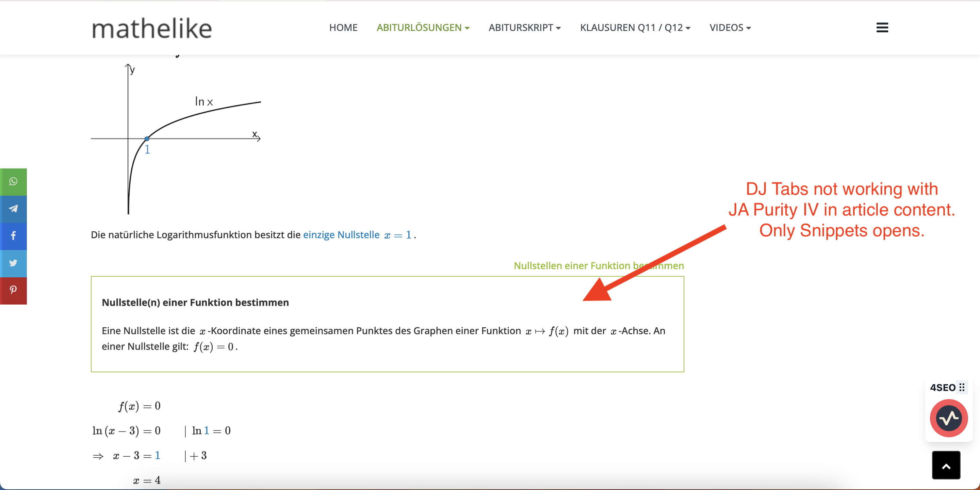Share page via WhatsApp icon
980x490 pixels.
13,182
